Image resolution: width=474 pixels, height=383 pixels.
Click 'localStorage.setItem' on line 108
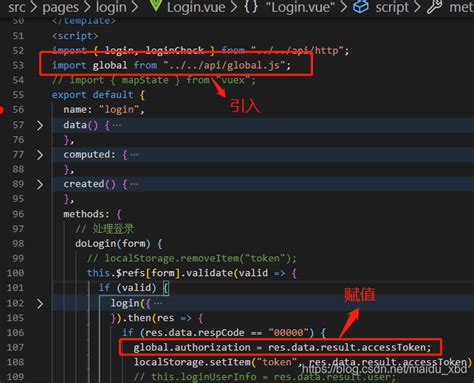pos(192,362)
